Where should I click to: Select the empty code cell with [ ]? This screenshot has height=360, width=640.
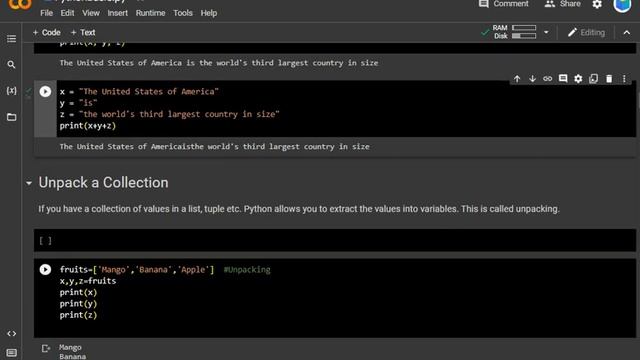335,240
